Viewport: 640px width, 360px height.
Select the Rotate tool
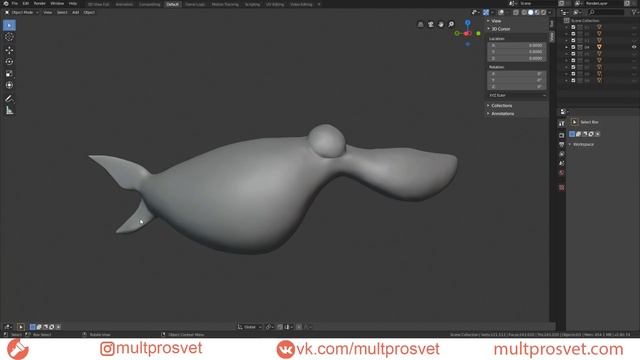pos(9,62)
